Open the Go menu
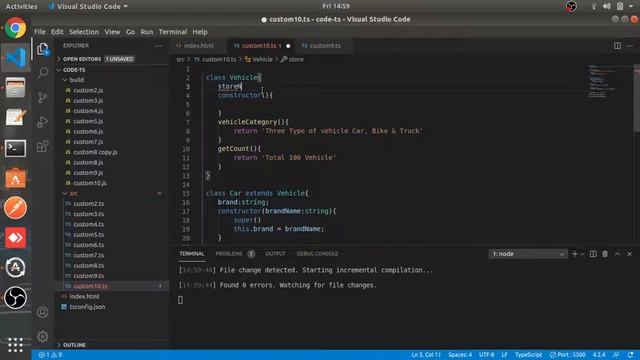Image resolution: width=640 pixels, height=360 pixels. 130,32
